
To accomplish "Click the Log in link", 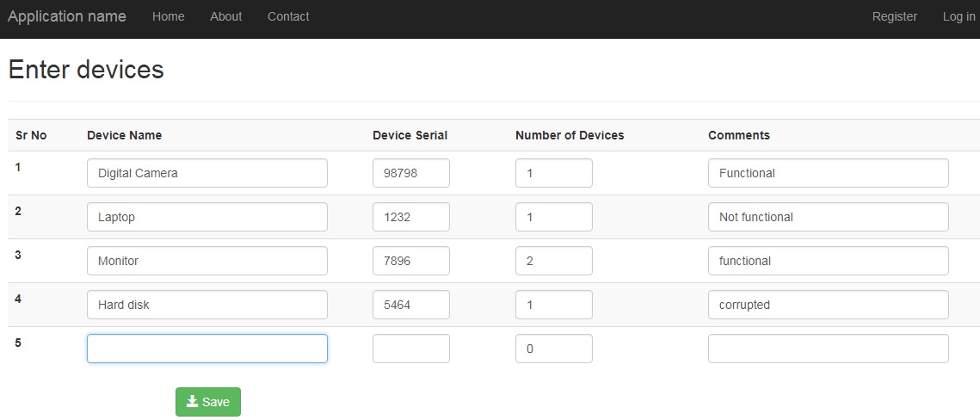I will click(x=958, y=17).
